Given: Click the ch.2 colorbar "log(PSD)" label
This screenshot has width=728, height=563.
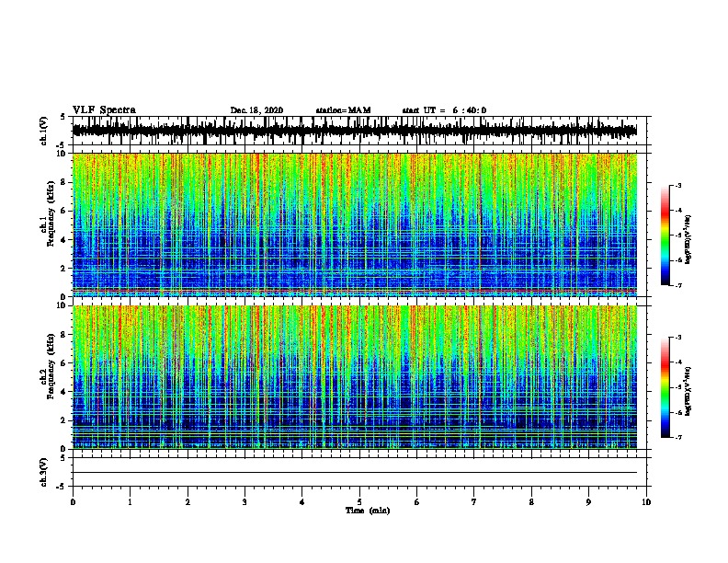Looking at the screenshot, I should (x=688, y=391).
